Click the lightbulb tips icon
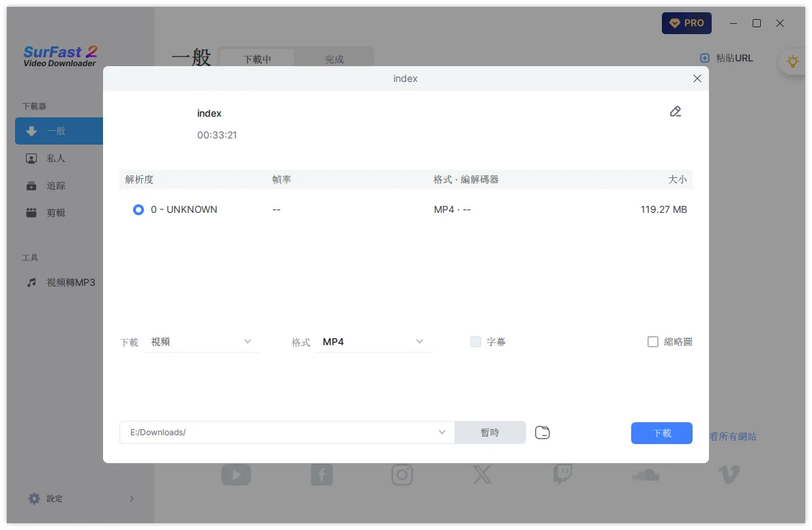812x530 pixels. click(x=792, y=61)
